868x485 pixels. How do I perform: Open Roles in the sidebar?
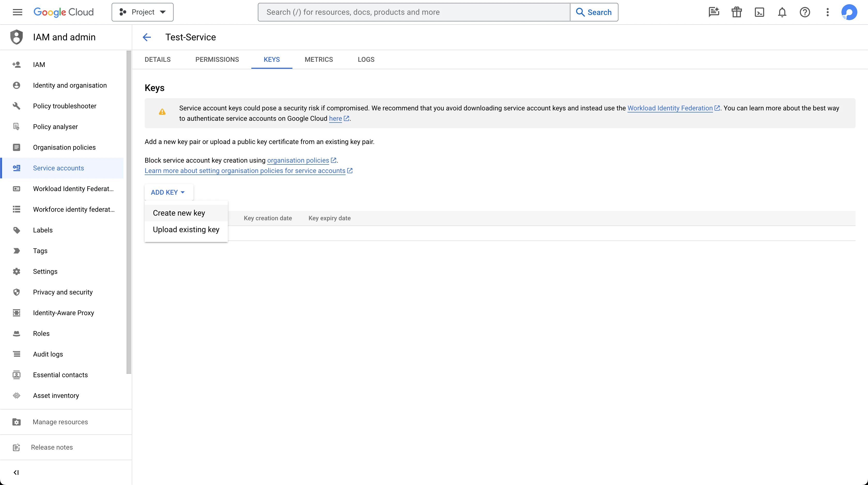pyautogui.click(x=41, y=333)
